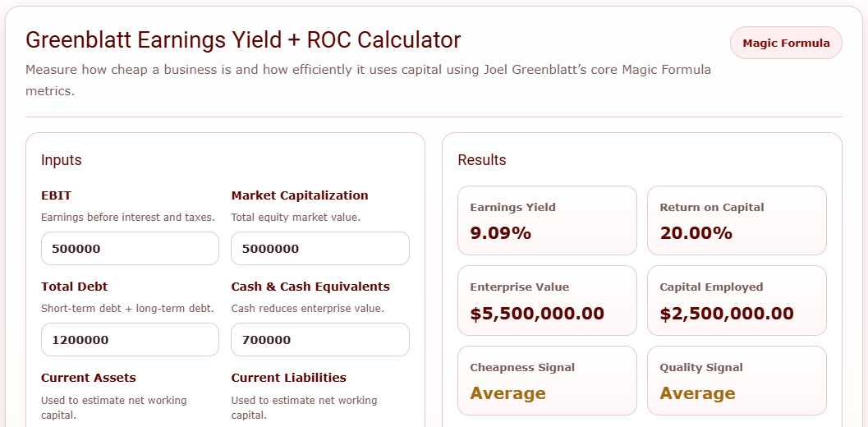This screenshot has width=868, height=427.
Task: Click the Market Capitalization value field
Action: (x=319, y=249)
